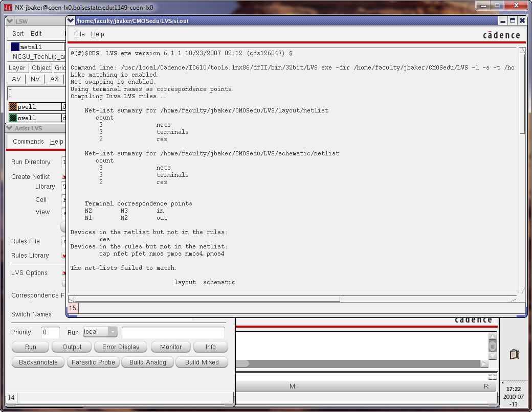Open the Sort menu in LSW
This screenshot has height=412, width=532.
[18, 34]
